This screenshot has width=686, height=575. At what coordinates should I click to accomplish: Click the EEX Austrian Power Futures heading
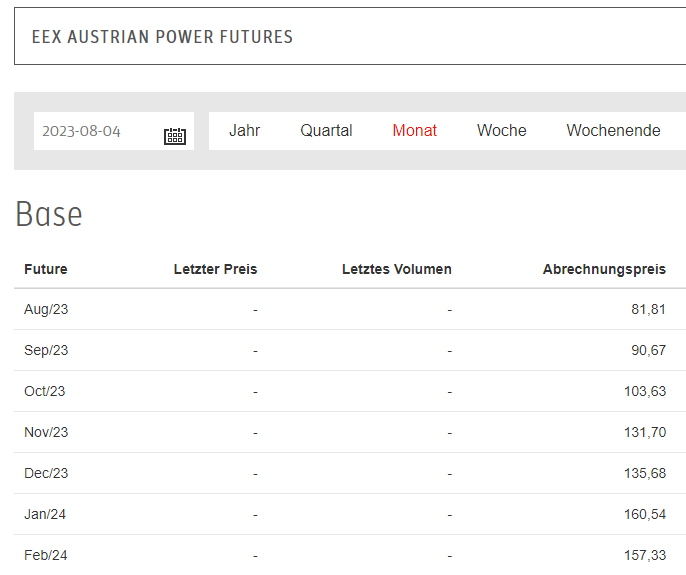[x=162, y=37]
